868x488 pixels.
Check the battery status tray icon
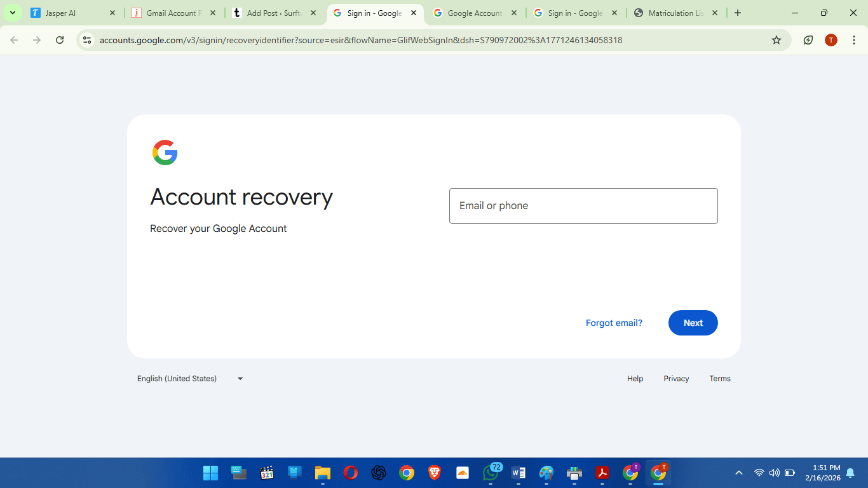790,473
